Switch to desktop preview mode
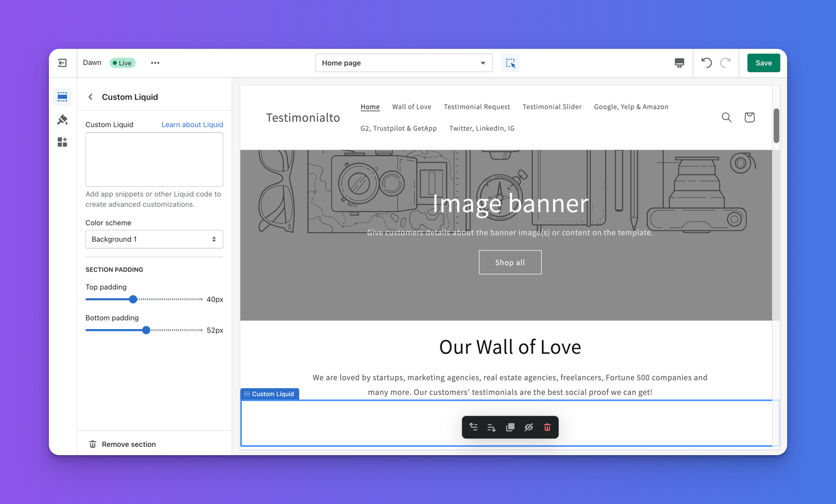Screen dimensions: 836x504 [x=679, y=63]
